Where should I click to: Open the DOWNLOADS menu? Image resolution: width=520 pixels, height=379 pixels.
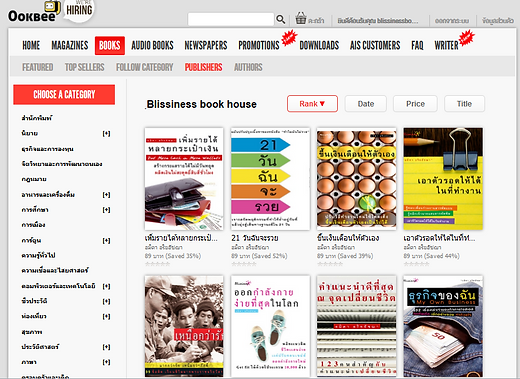[x=319, y=45]
